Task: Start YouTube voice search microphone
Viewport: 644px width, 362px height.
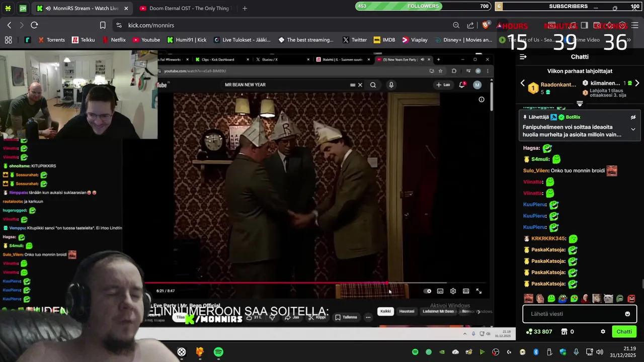Action: [391, 85]
